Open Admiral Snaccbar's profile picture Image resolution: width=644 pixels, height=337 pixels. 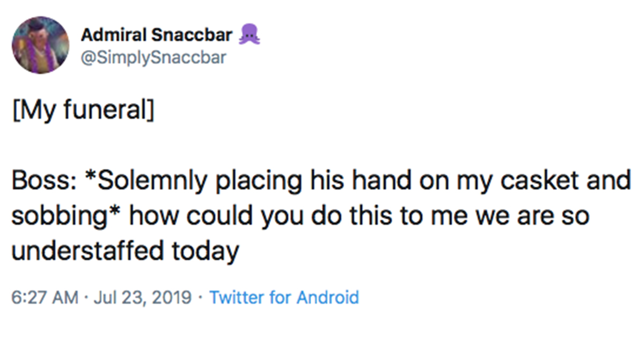[41, 45]
